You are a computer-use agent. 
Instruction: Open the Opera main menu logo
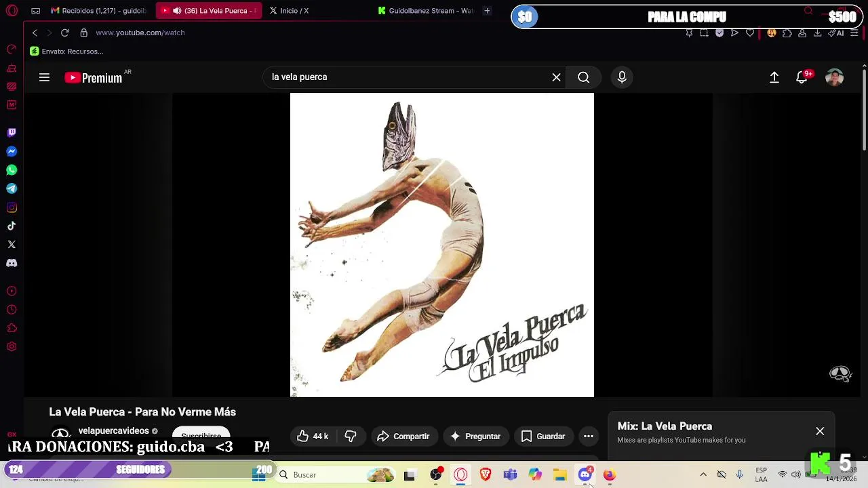click(x=12, y=11)
